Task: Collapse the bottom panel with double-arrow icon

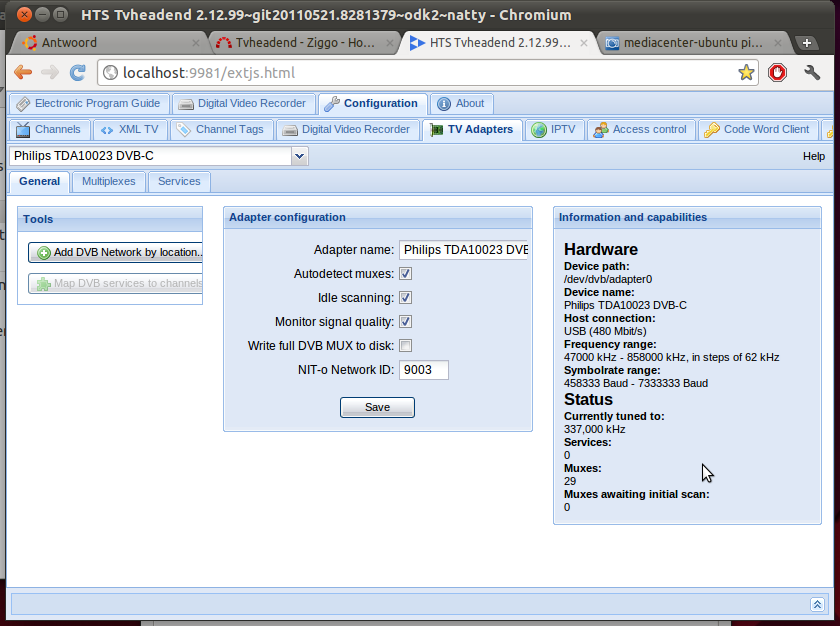Action: point(817,605)
